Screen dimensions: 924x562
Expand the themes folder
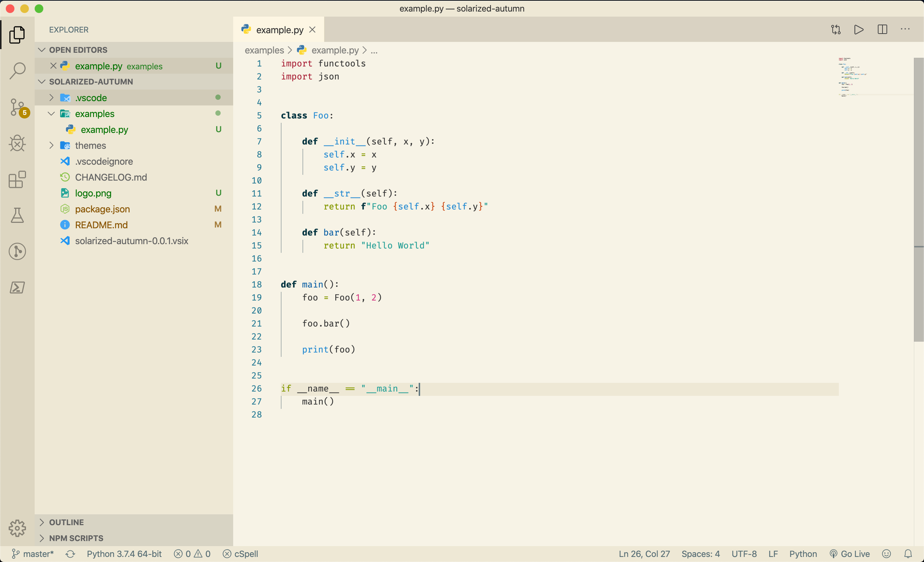coord(90,145)
